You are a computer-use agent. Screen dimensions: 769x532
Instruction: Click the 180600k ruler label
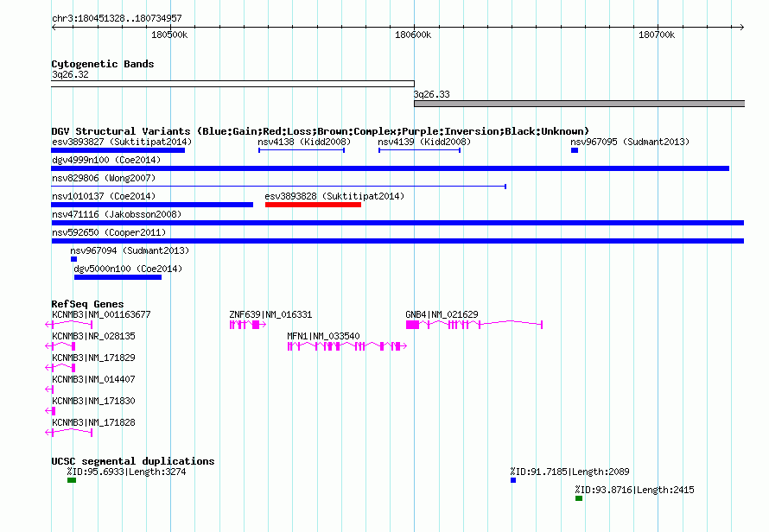click(x=413, y=35)
